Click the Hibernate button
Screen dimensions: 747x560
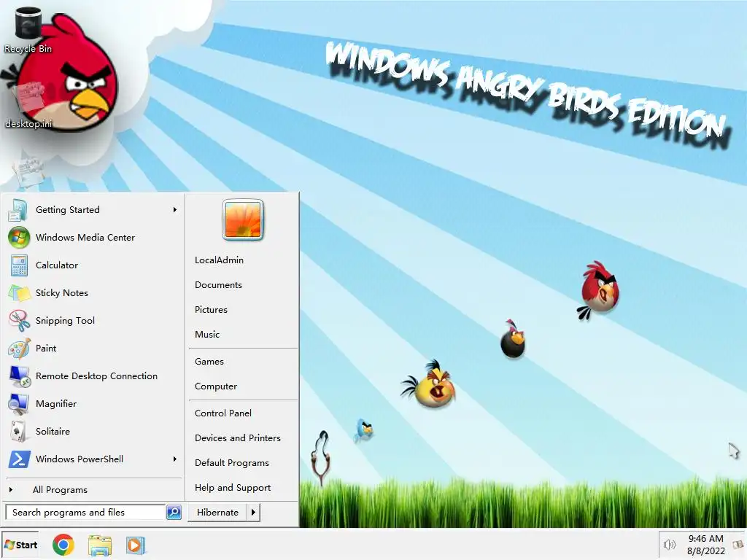[x=217, y=513]
